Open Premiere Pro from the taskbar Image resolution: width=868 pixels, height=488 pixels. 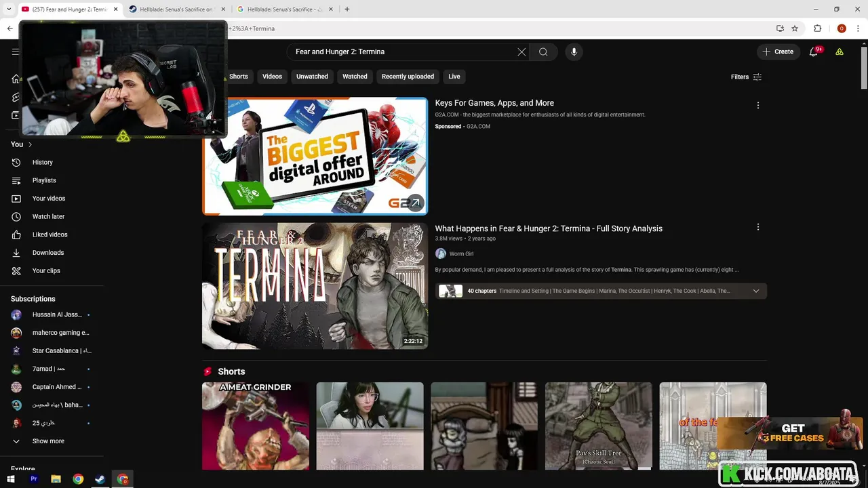point(34,479)
